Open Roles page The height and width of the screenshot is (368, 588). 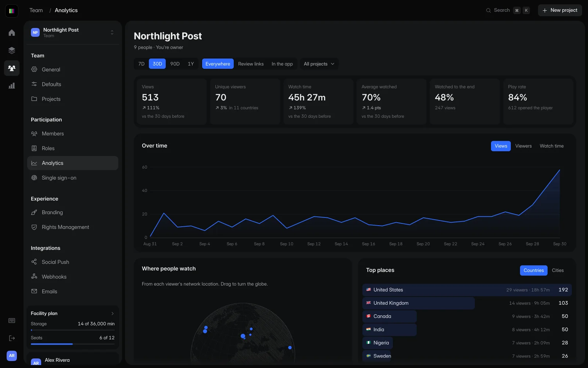coord(73,148)
